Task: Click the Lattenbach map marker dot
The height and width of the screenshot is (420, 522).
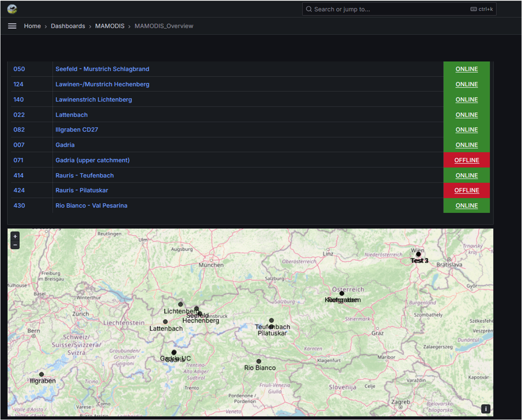Action: (165, 322)
